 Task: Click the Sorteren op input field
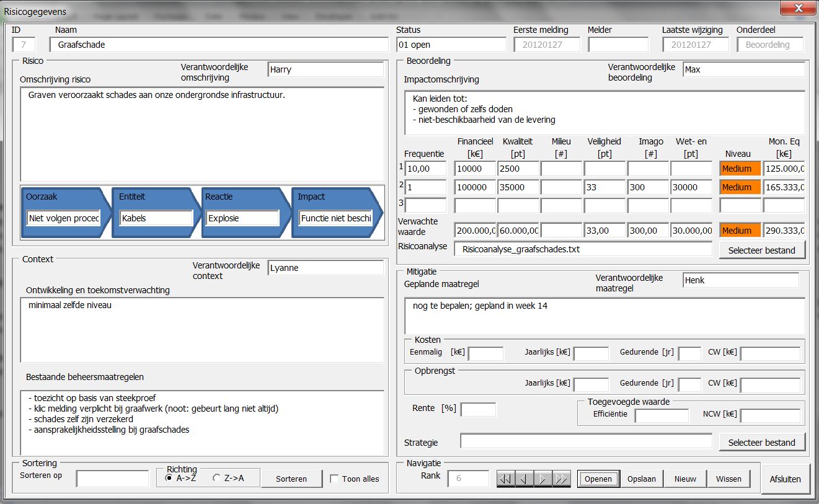click(x=113, y=479)
